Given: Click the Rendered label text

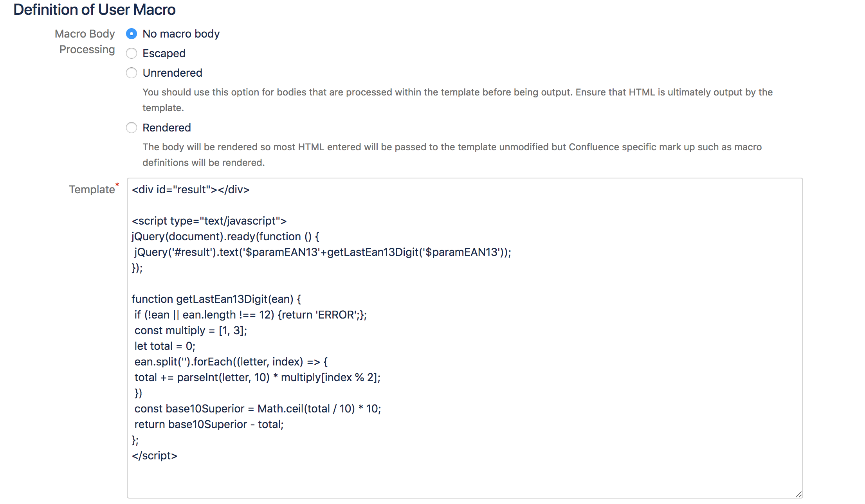Looking at the screenshot, I should [x=167, y=128].
